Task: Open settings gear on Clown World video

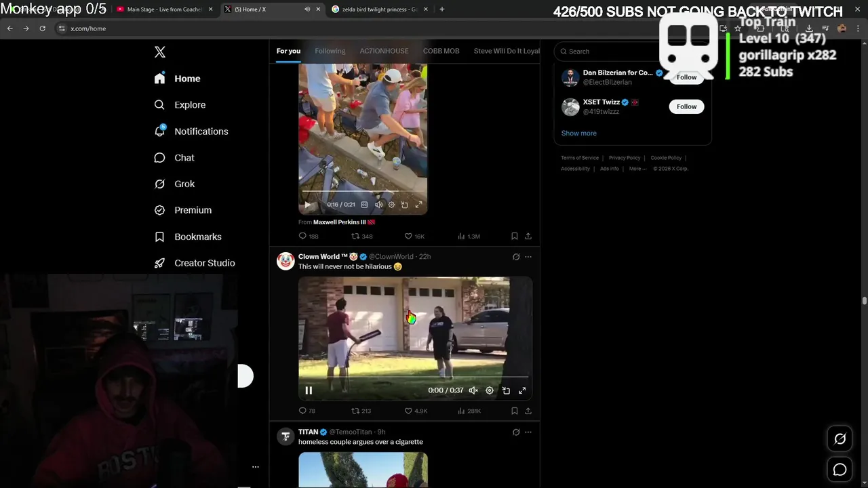Action: (x=490, y=390)
